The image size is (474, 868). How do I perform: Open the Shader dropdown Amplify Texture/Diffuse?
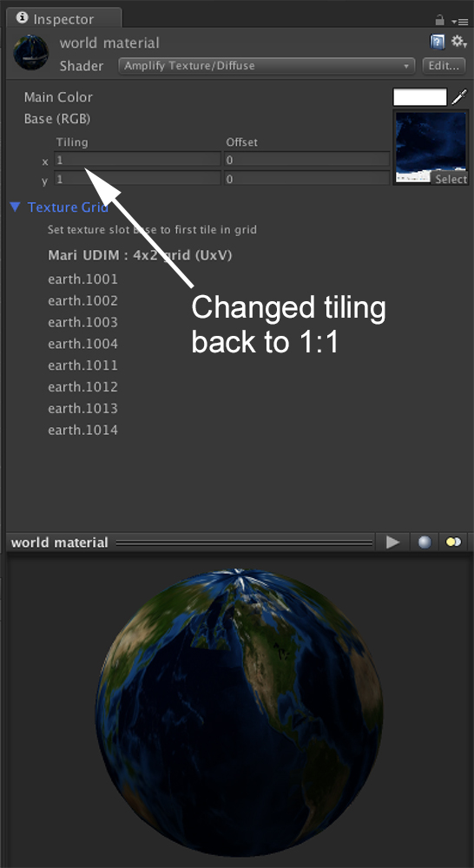pos(267,66)
